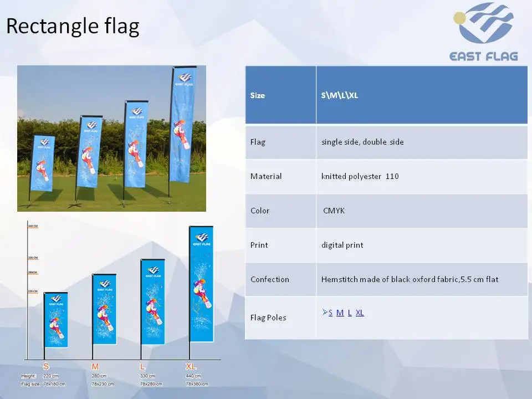
Task: Click the arrow bullet before the S link
Action: click(325, 312)
